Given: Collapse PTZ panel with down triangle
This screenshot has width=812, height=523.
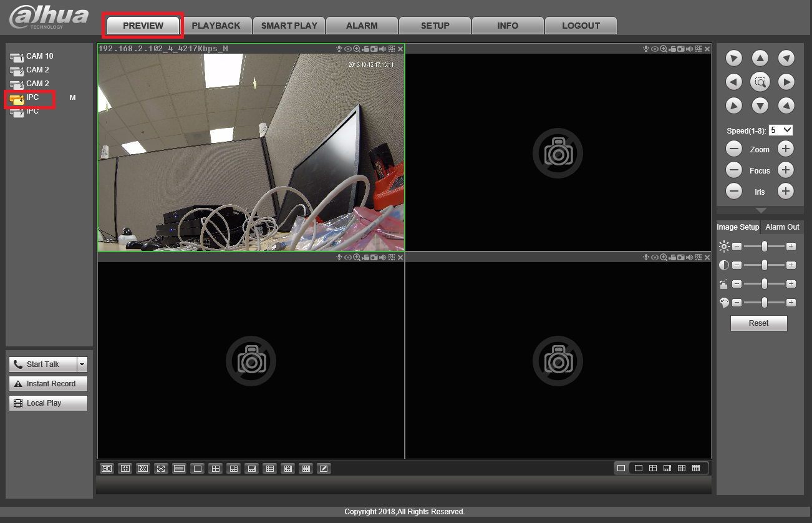Looking at the screenshot, I should pyautogui.click(x=760, y=210).
